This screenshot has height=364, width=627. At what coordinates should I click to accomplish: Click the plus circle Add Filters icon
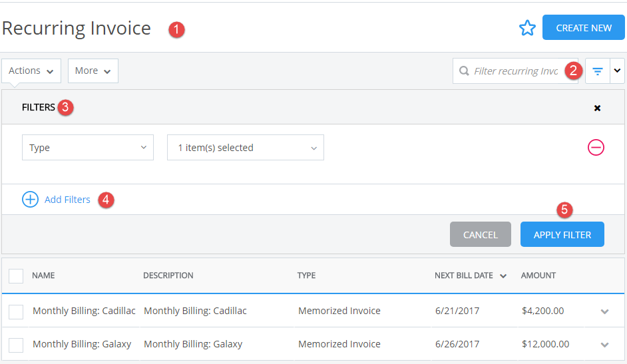coord(31,200)
